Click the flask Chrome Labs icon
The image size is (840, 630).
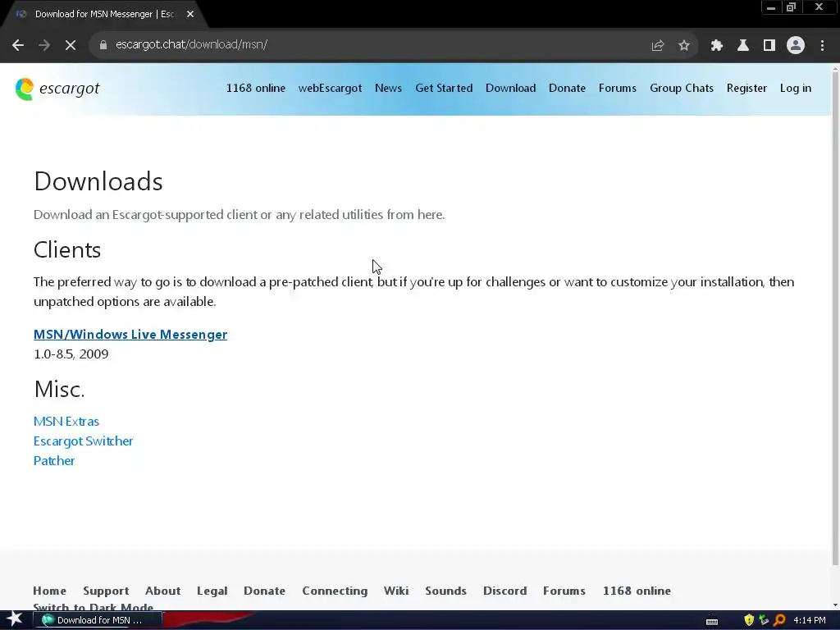pos(742,46)
